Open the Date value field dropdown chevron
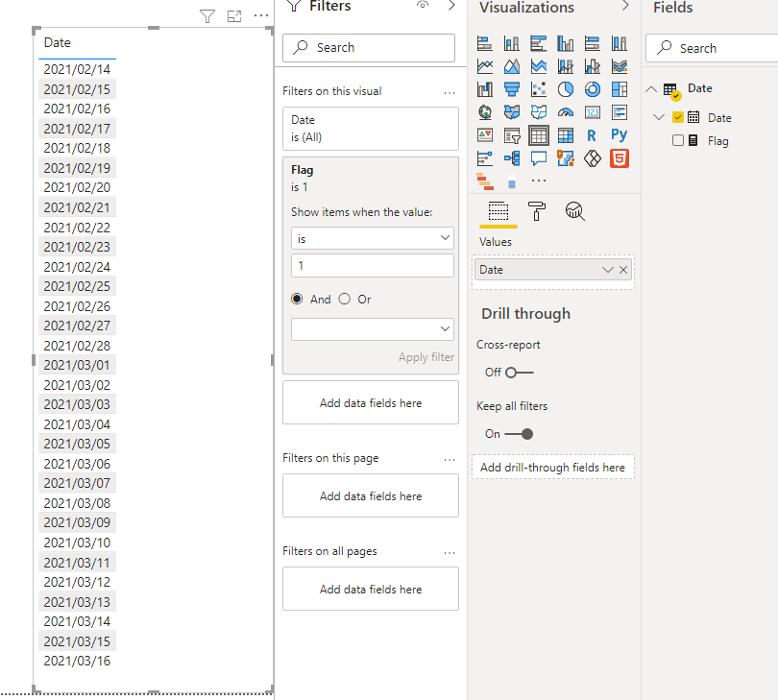 click(x=608, y=270)
